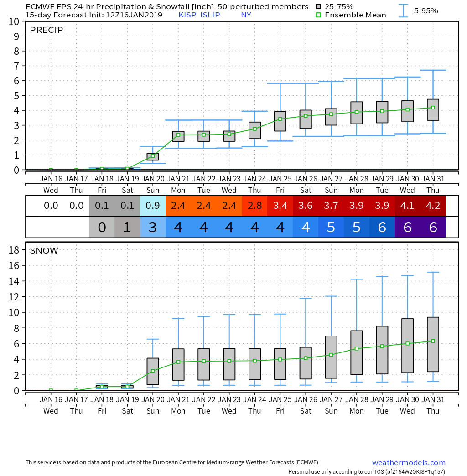The height and width of the screenshot is (476, 467).
Task: Click the ECMWF EPS chart title text
Action: tap(167, 7)
